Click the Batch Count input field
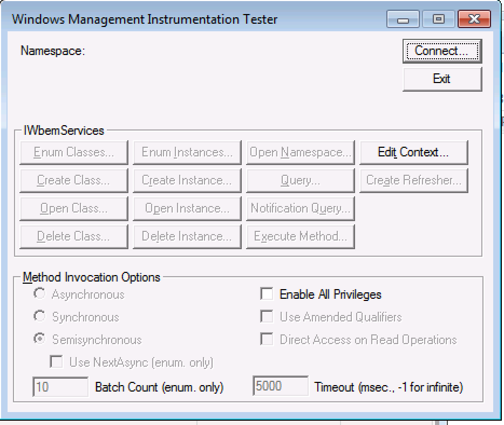The width and height of the screenshot is (504, 425). click(x=60, y=387)
